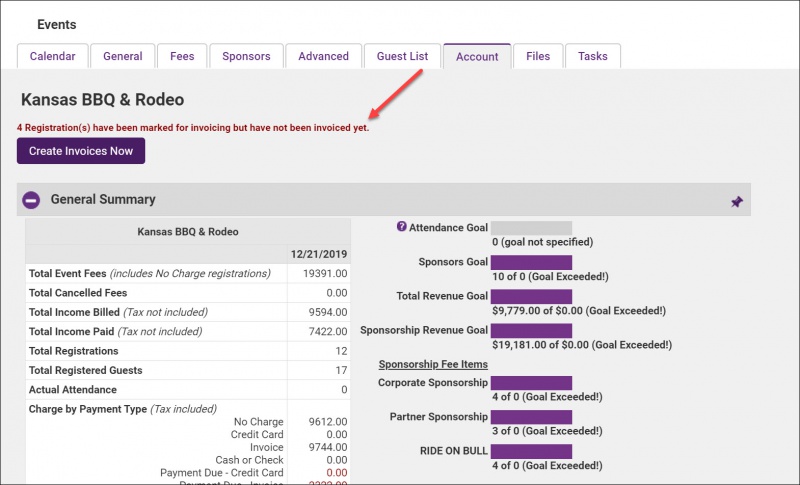Image resolution: width=800 pixels, height=485 pixels.
Task: Open the Fees tab
Action: [x=181, y=57]
